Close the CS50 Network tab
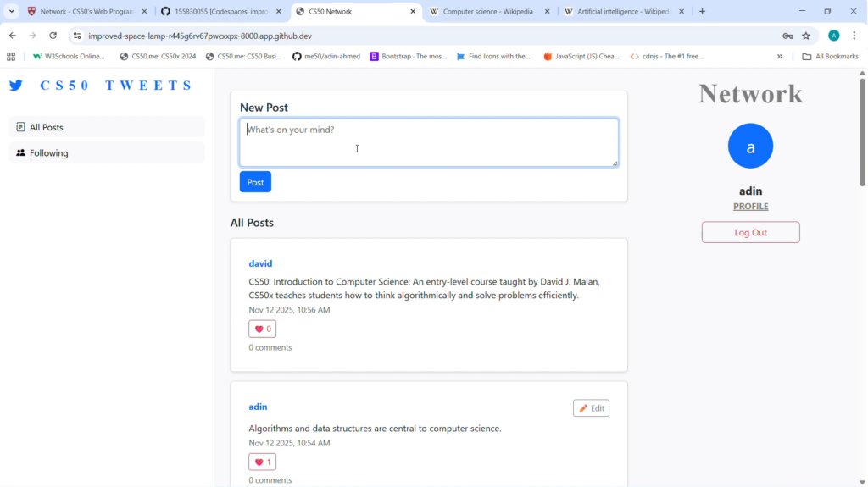 (413, 11)
